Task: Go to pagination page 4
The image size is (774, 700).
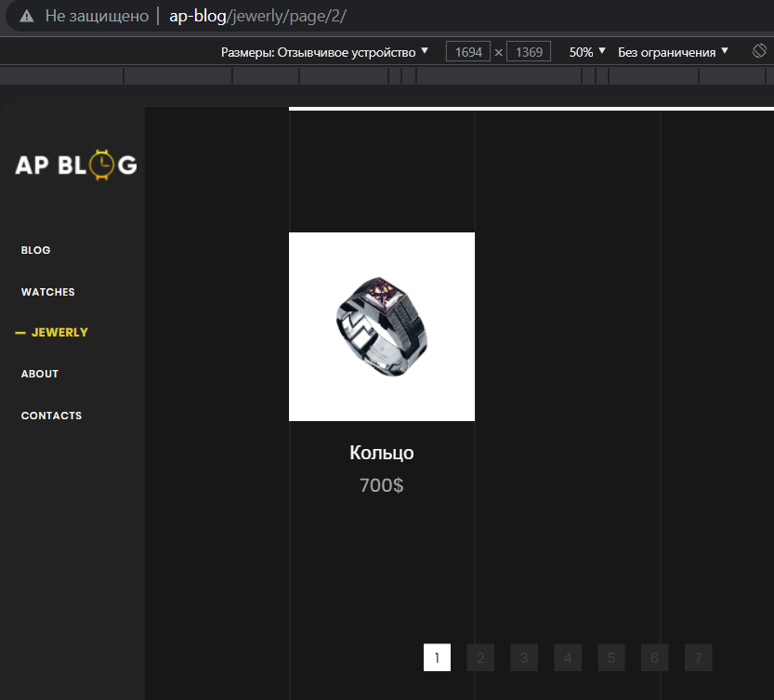Action: (x=568, y=657)
